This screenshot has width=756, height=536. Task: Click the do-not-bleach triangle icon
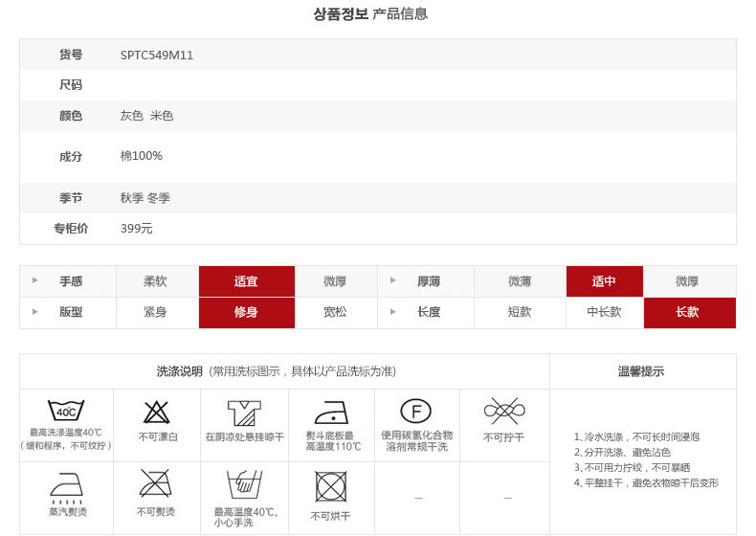pyautogui.click(x=157, y=413)
